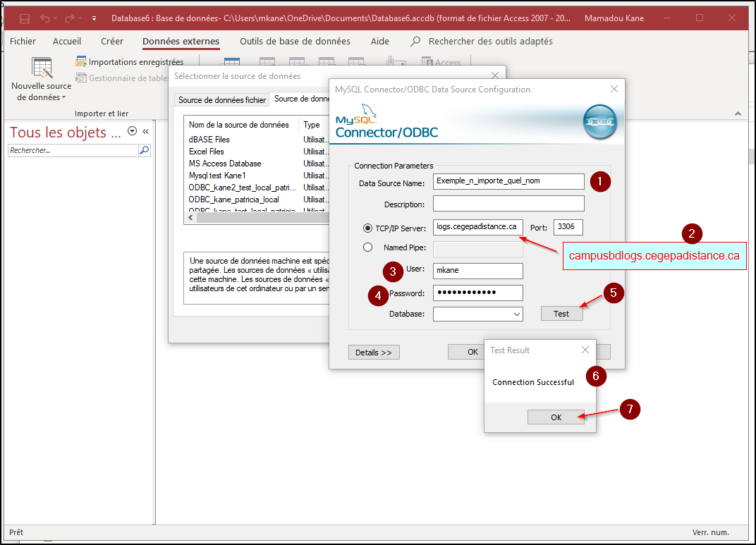Open the Outils de base de données tab
Screen dimensions: 756x545
[x=295, y=42]
